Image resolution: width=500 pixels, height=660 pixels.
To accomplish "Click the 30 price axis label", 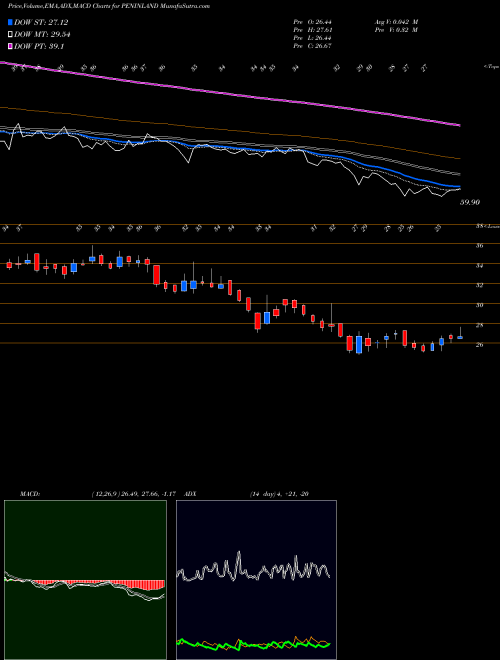I will [x=479, y=305].
